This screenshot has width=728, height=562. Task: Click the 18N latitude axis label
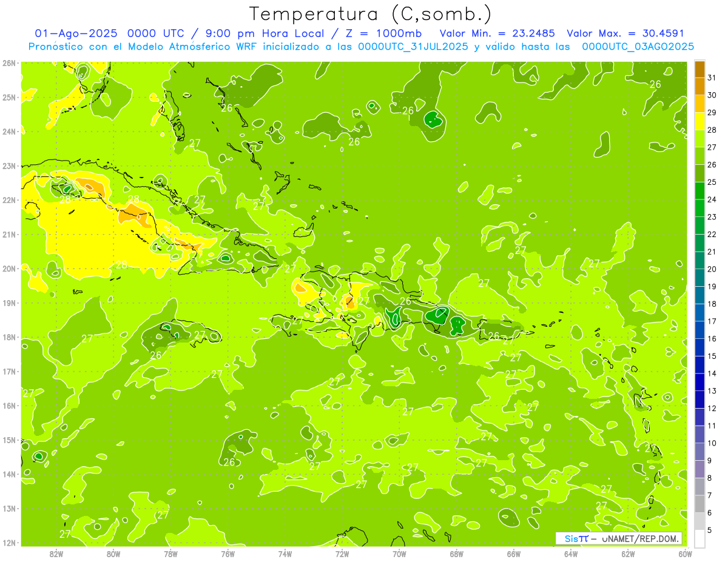9,337
